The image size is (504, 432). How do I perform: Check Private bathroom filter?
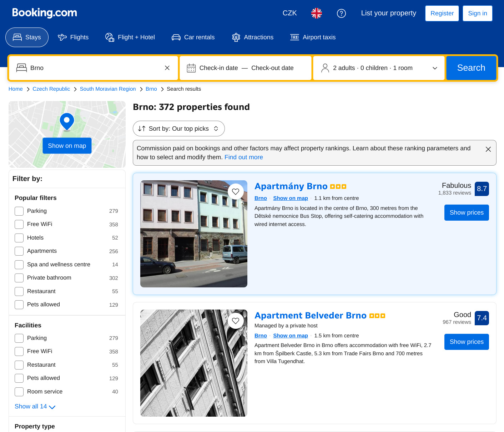(x=19, y=278)
